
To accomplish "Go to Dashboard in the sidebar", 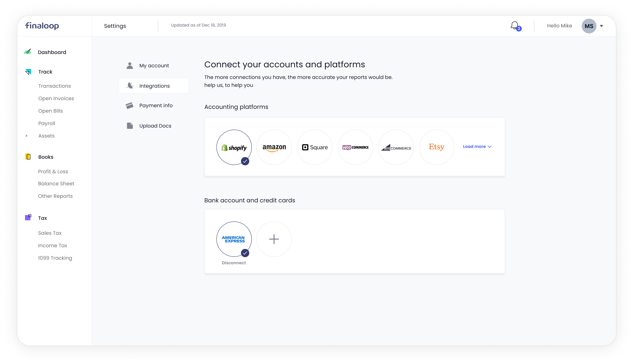I will tap(52, 52).
